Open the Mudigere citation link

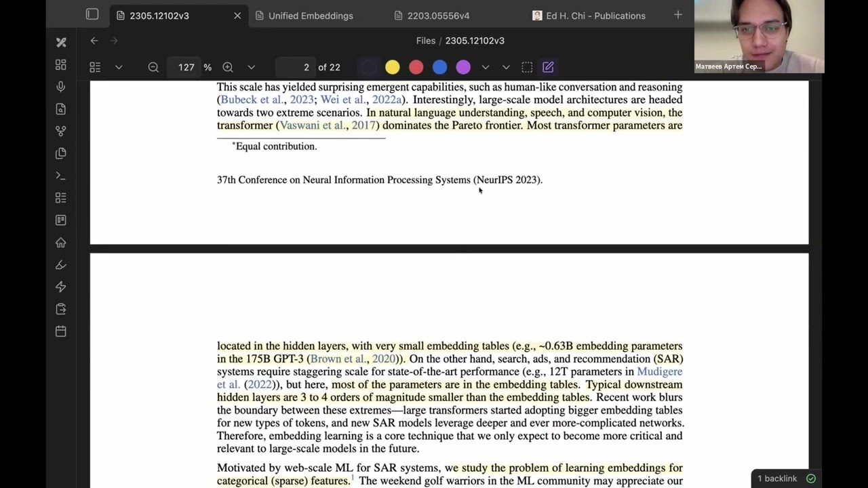659,372
